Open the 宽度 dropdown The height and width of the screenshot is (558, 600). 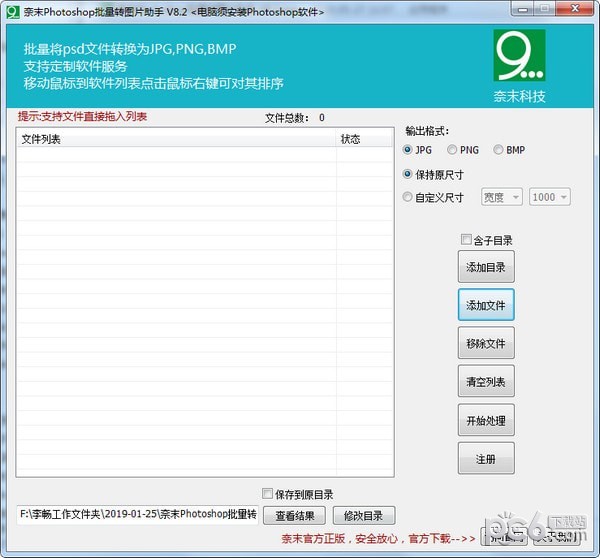pos(502,197)
